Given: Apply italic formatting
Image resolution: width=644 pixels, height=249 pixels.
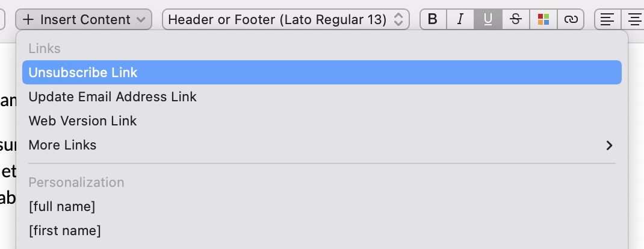Looking at the screenshot, I should [460, 19].
